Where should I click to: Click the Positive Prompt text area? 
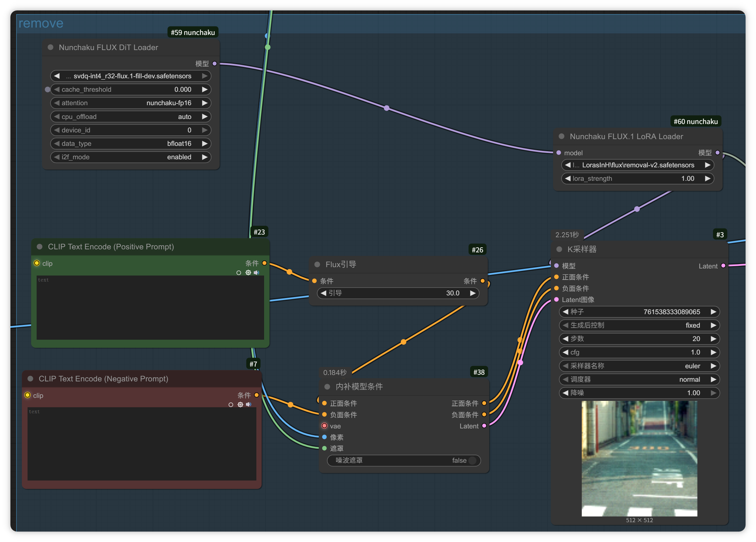[x=150, y=307]
